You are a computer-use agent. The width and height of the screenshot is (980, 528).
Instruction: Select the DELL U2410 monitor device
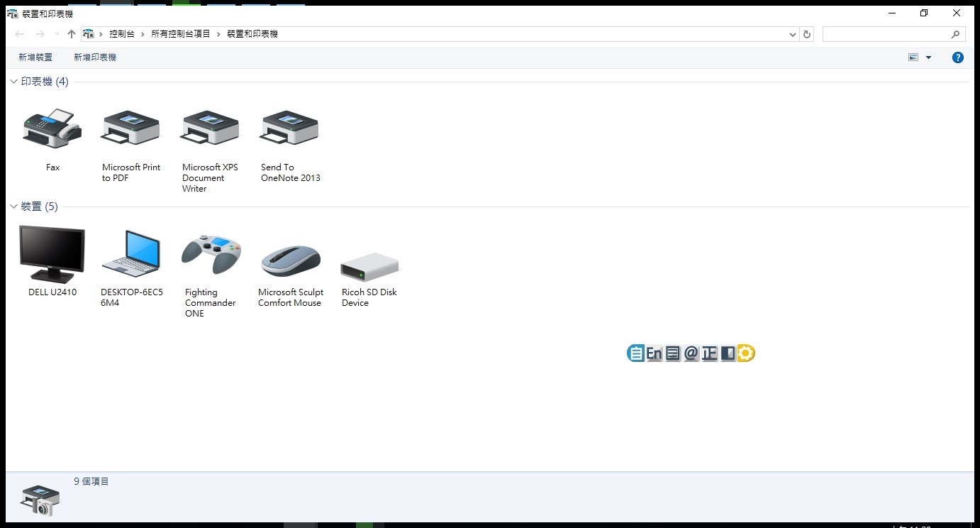tap(52, 255)
